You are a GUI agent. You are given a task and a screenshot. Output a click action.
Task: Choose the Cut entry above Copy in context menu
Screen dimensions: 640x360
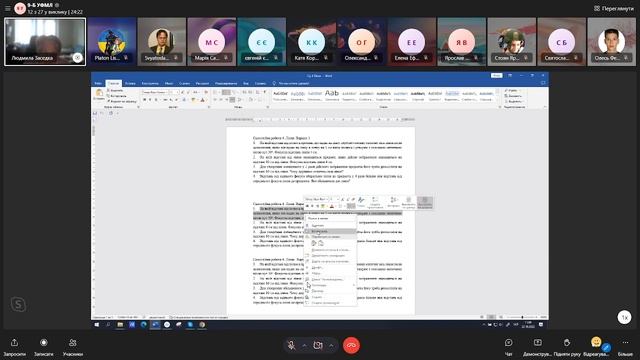point(330,225)
